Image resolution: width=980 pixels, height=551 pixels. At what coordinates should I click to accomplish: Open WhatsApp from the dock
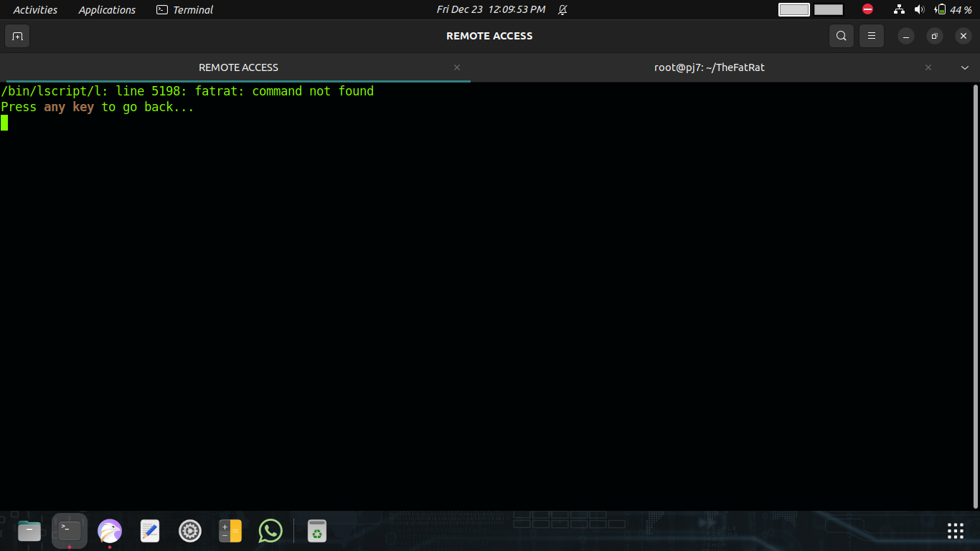(270, 531)
